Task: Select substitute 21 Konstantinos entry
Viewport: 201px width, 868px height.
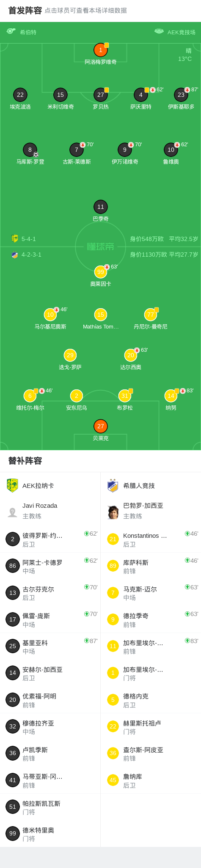Action: (x=151, y=539)
